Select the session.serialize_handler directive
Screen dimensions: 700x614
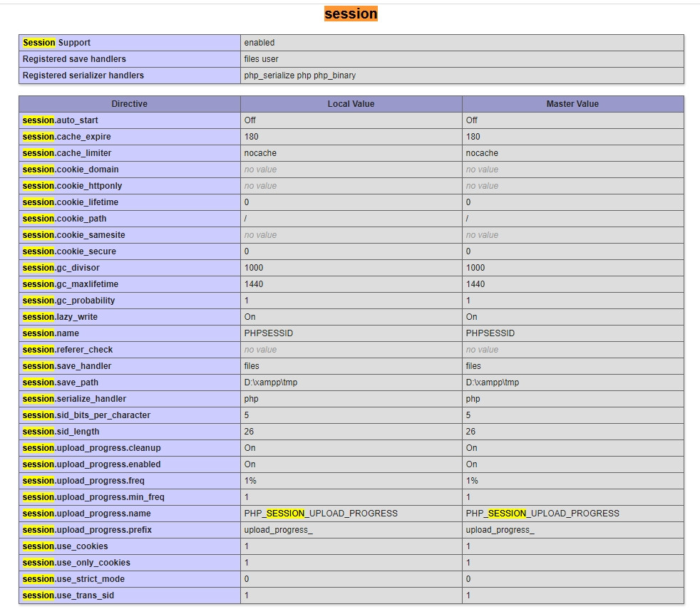(x=75, y=399)
